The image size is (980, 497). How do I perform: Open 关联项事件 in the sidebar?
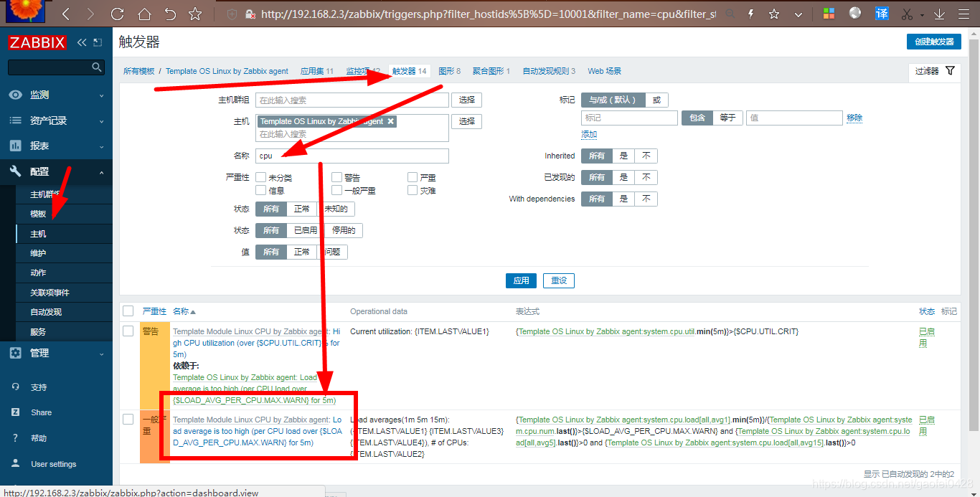point(50,293)
